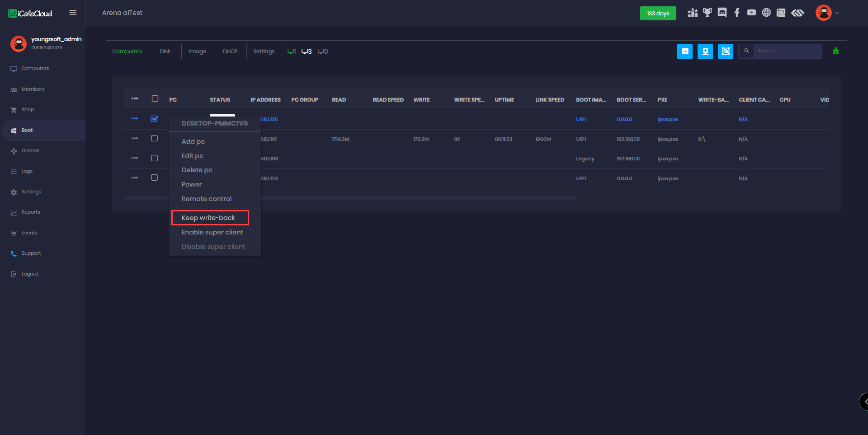Expand the user avatar dropdown arrow
The height and width of the screenshot is (435, 868).
coord(837,13)
